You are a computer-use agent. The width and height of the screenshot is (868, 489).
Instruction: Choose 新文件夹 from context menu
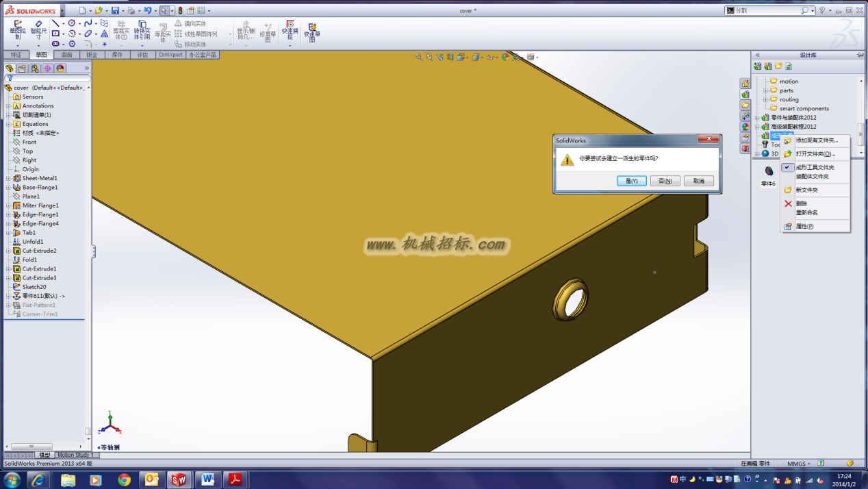(815, 190)
